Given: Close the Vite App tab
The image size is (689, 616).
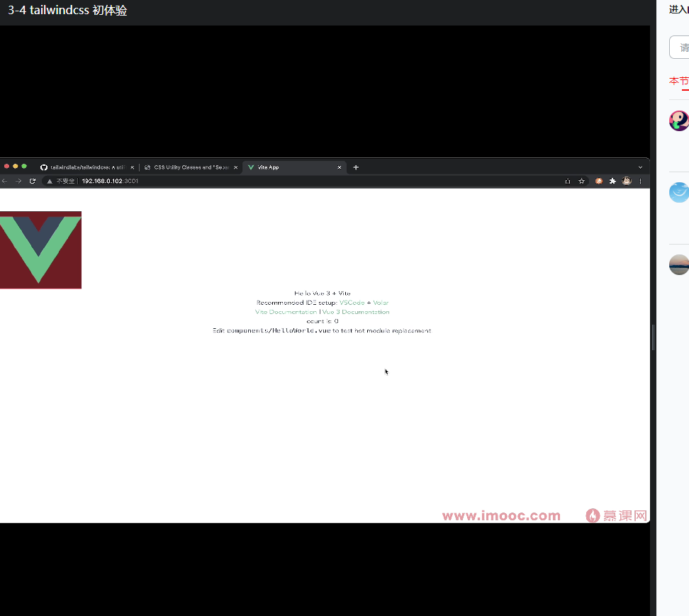Looking at the screenshot, I should tap(340, 167).
